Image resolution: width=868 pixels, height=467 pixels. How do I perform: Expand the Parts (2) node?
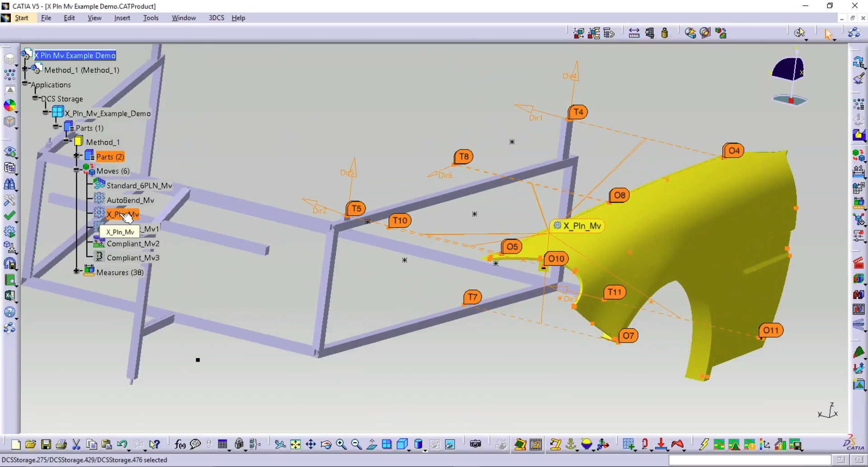click(x=77, y=156)
